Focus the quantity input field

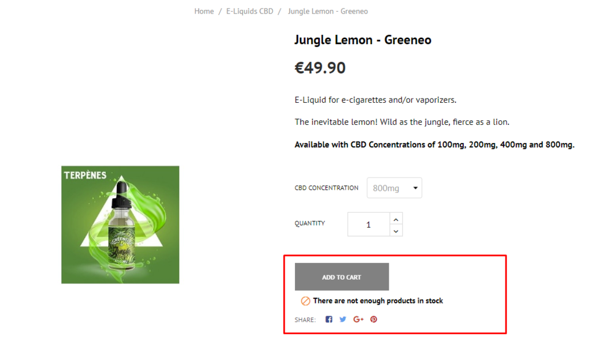pyautogui.click(x=368, y=225)
